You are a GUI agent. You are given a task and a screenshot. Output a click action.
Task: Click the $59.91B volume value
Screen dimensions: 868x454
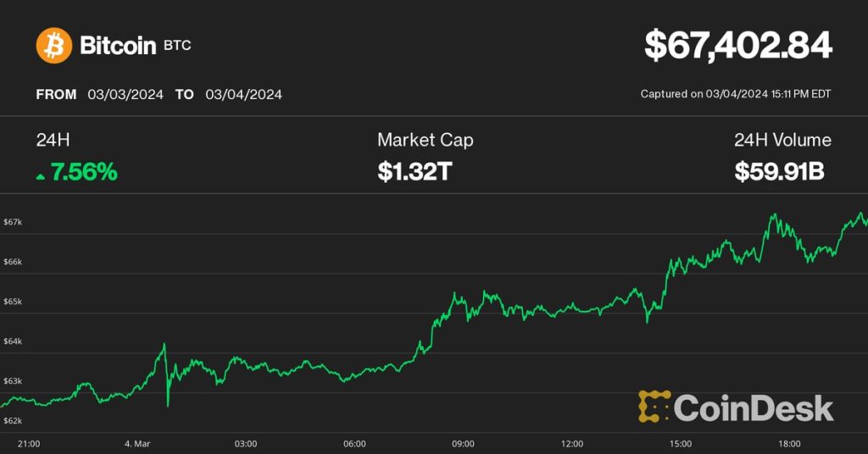pyautogui.click(x=780, y=173)
